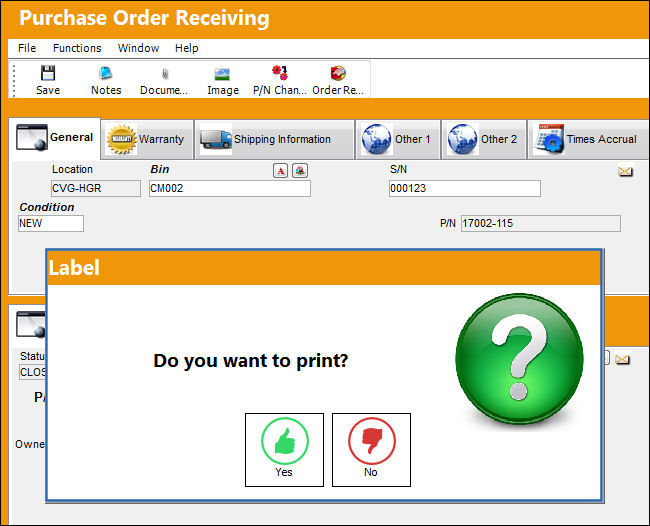Open the File menu
Screen dimensions: 650x526
[27, 48]
